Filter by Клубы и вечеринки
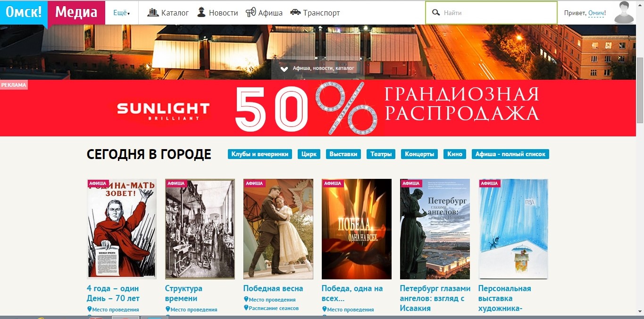644x319 pixels. click(260, 154)
